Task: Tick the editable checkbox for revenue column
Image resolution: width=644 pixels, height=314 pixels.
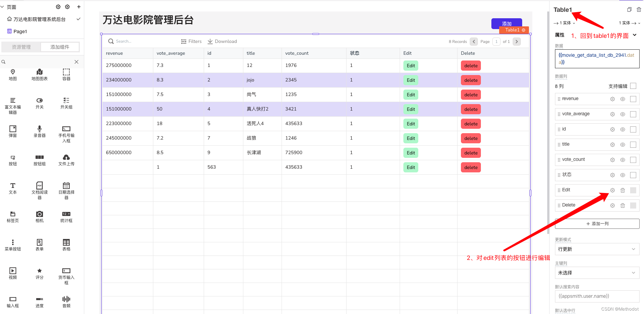Action: coord(633,99)
